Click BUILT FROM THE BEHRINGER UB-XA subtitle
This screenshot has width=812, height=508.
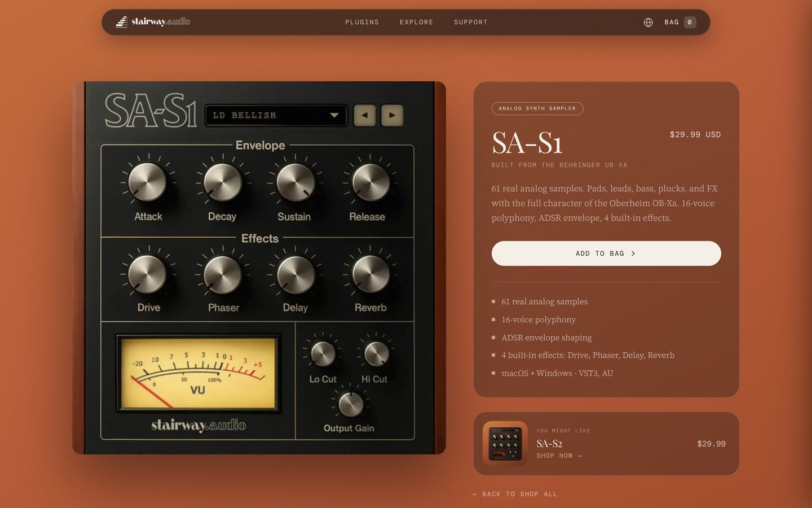559,165
